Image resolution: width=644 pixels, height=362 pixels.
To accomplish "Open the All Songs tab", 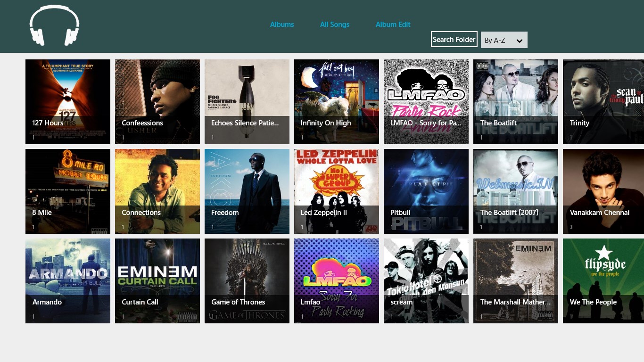I will point(335,25).
